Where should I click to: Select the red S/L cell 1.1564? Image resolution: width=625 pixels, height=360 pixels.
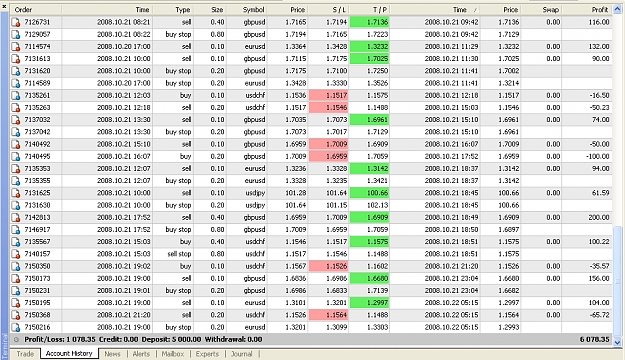pyautogui.click(x=329, y=315)
